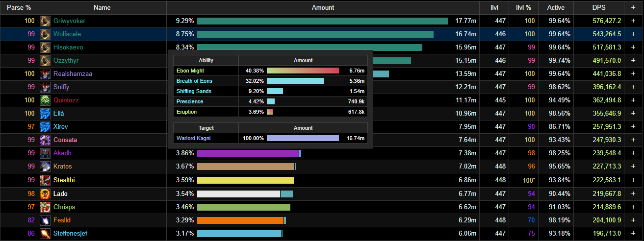The width and height of the screenshot is (644, 241).
Task: Click Lado's class icon
Action: [46, 193]
